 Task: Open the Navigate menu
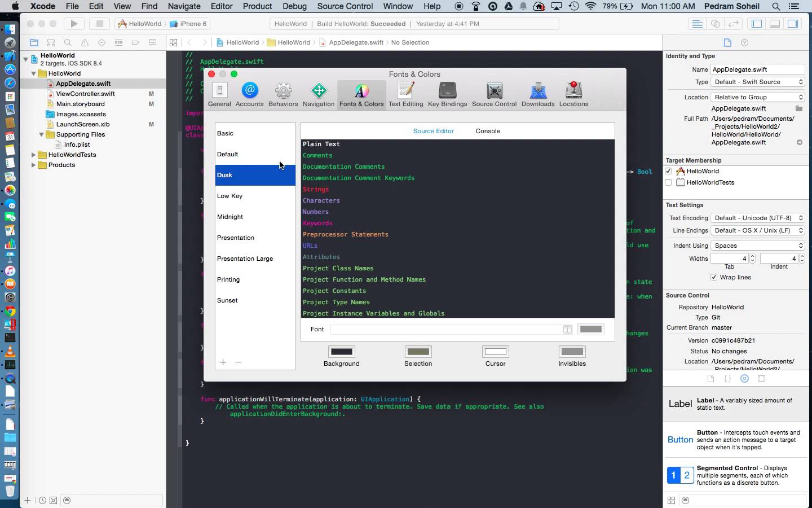(184, 6)
